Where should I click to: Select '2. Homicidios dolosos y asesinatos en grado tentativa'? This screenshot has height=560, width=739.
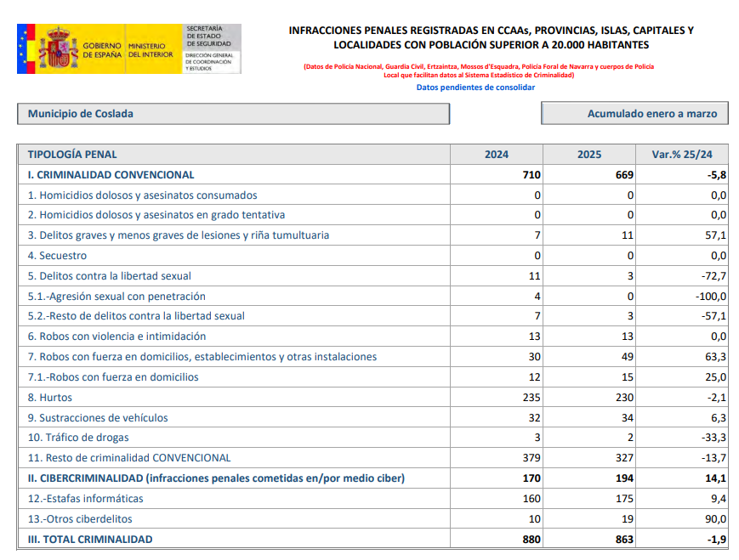point(156,215)
